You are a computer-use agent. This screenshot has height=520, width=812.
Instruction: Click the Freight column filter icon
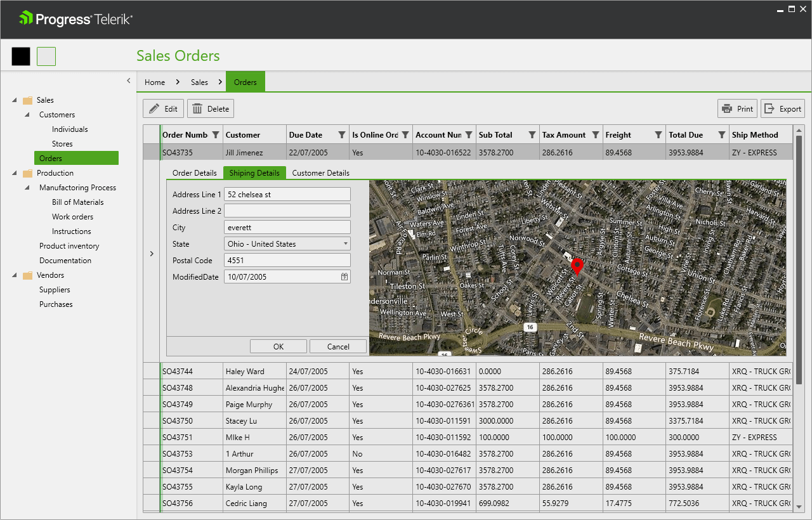pyautogui.click(x=658, y=134)
